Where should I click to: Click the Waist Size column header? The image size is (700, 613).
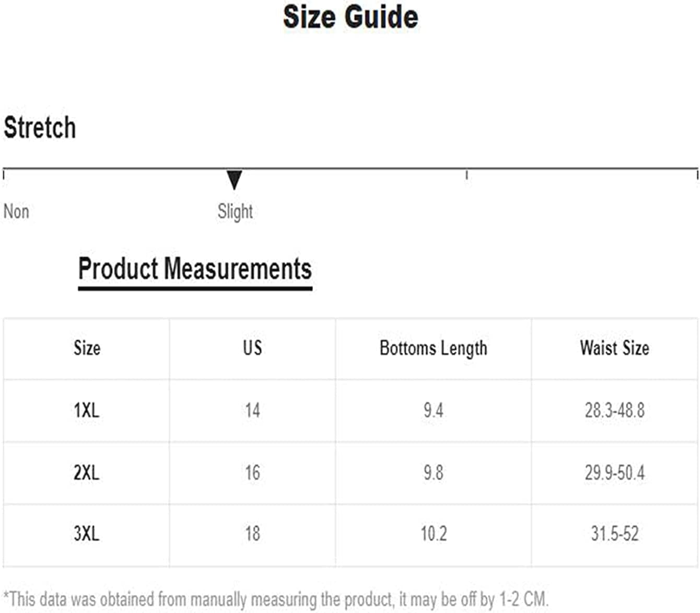(614, 348)
